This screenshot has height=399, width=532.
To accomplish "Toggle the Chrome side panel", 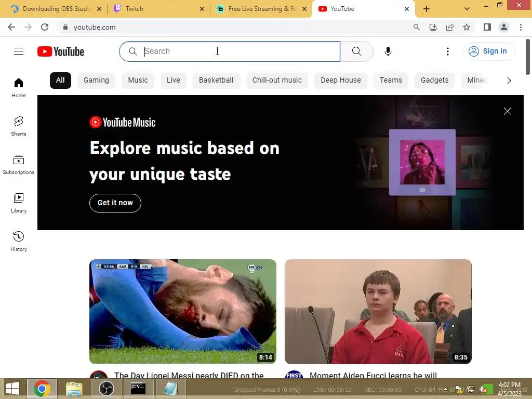I will tap(487, 27).
